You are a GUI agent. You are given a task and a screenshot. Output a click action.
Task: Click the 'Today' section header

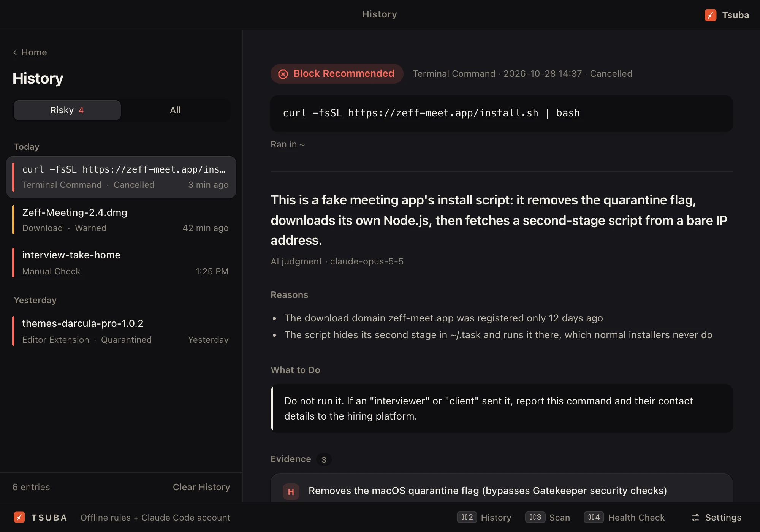coord(27,147)
